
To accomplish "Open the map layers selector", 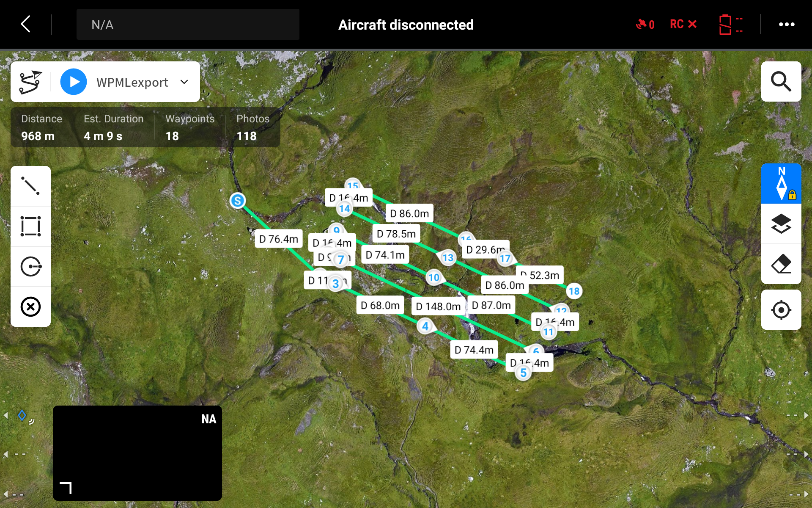I will 781,224.
